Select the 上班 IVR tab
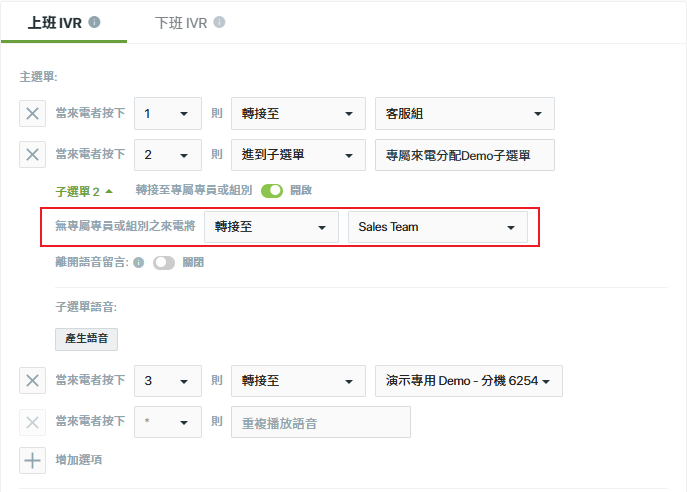This screenshot has width=687, height=492. pyautogui.click(x=55, y=23)
